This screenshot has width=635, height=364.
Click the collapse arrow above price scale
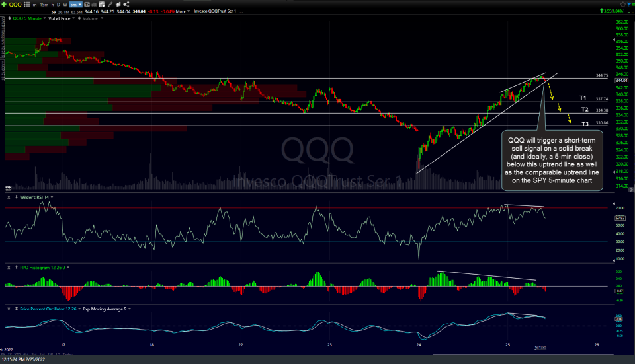click(614, 40)
